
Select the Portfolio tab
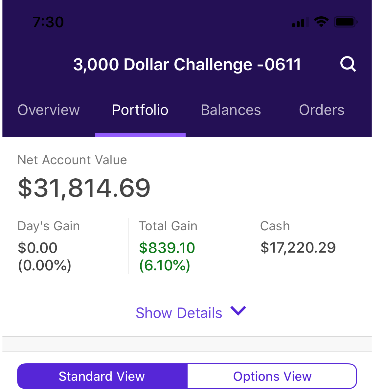[140, 110]
